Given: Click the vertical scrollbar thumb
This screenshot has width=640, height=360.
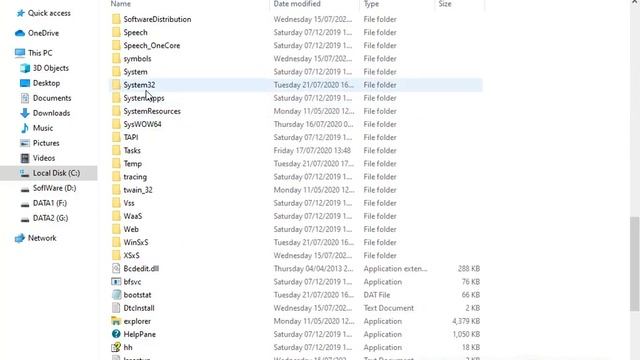Looking at the screenshot, I should [634, 264].
